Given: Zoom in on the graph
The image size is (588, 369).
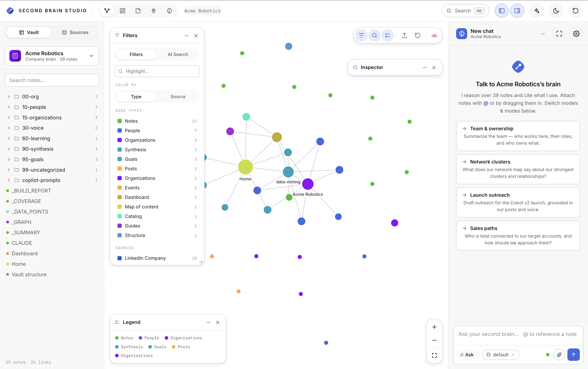Looking at the screenshot, I should pyautogui.click(x=434, y=327).
